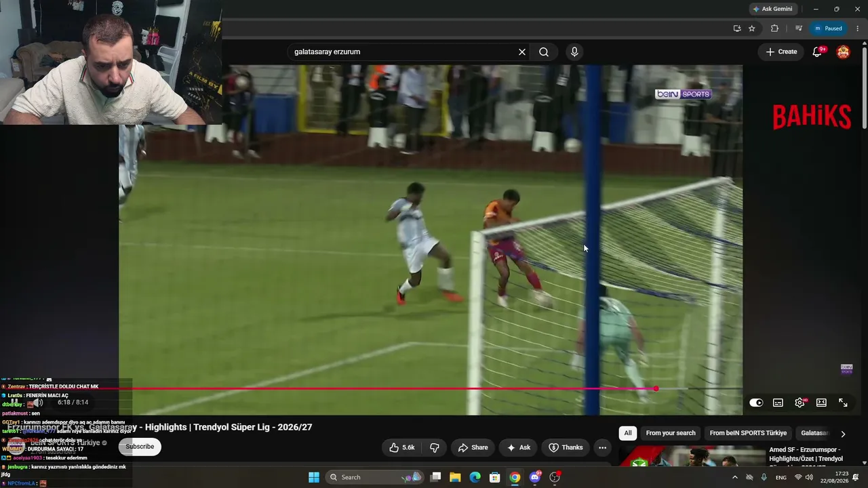Image resolution: width=868 pixels, height=488 pixels.
Task: Open more actions three-dot menu below video
Action: coord(602,447)
